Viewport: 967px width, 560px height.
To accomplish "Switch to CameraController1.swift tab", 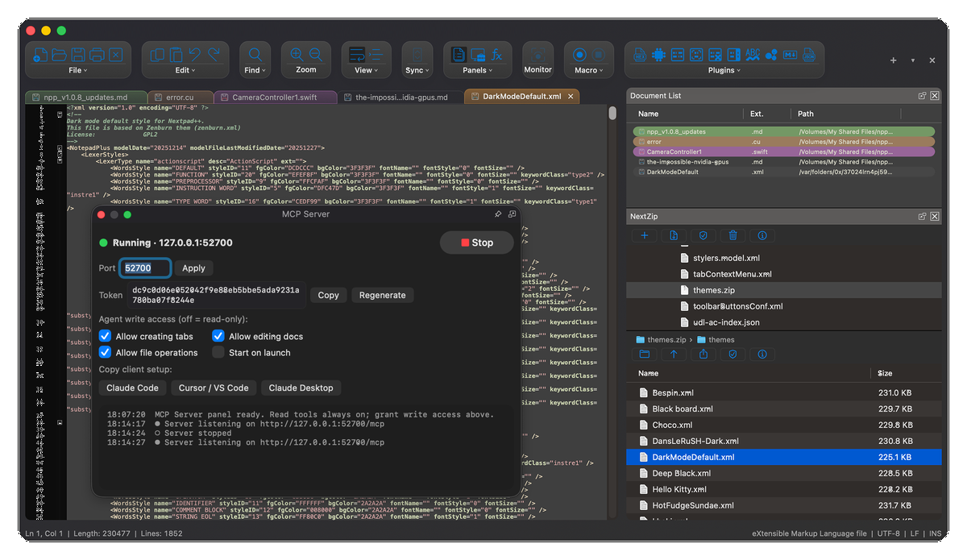I will pos(274,97).
